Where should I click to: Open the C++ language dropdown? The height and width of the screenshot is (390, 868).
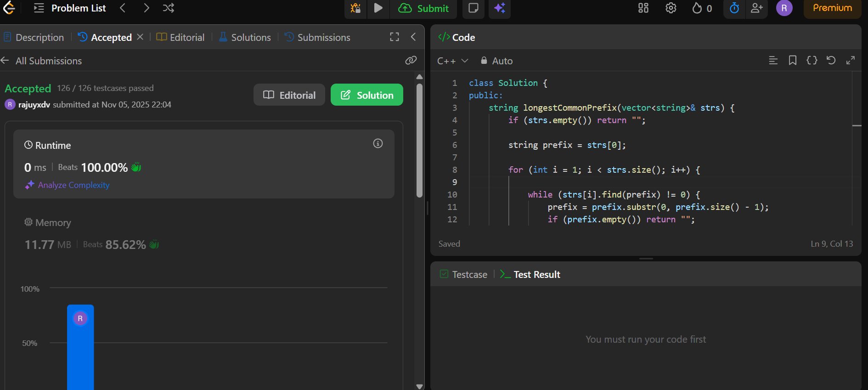click(452, 61)
